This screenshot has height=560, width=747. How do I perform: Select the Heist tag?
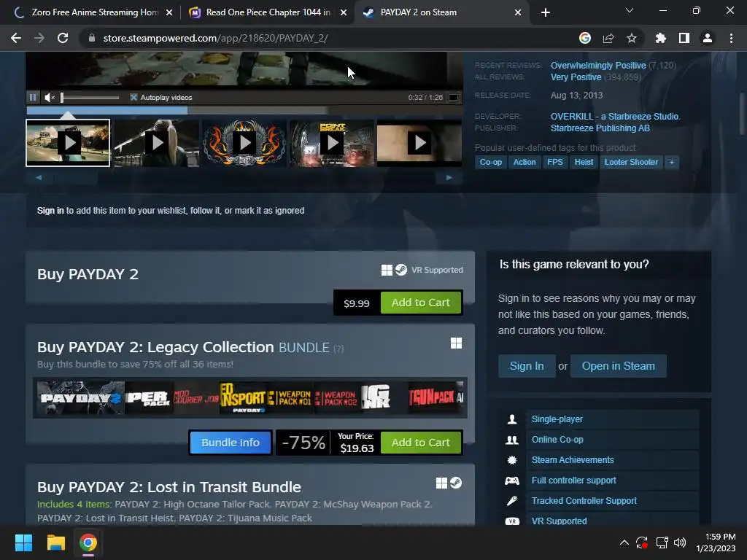[584, 162]
